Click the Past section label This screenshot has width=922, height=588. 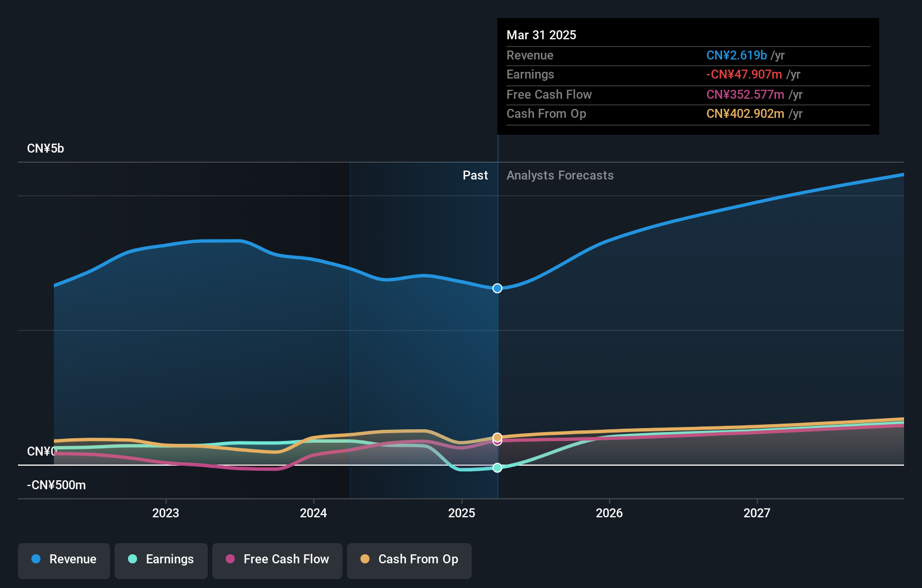[x=475, y=176]
